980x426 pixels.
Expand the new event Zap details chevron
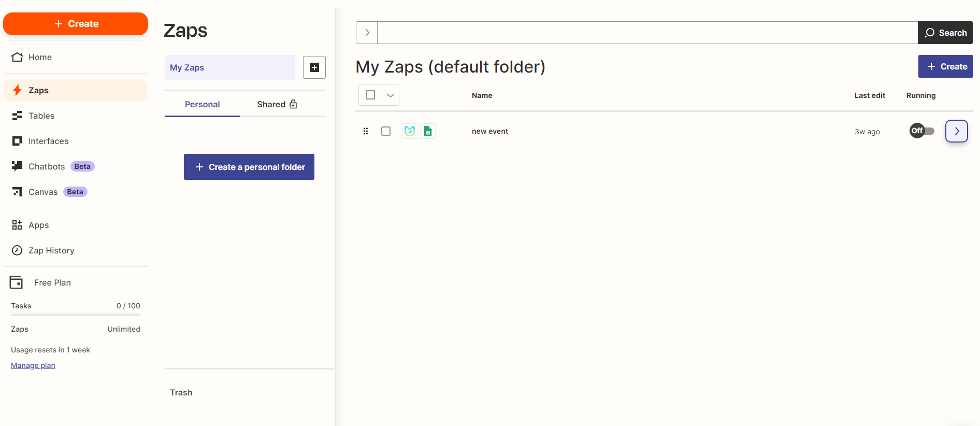[956, 131]
